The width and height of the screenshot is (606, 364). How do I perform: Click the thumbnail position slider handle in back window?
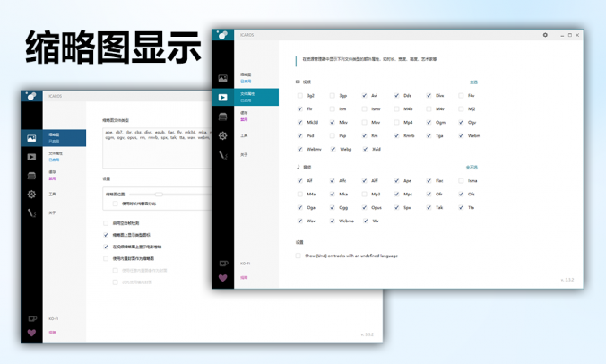point(159,194)
